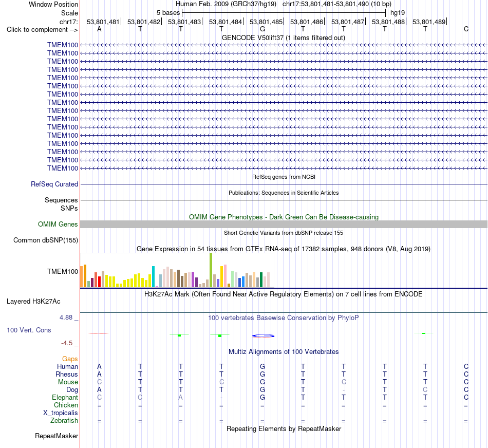
Task: Click the Human alignment row label
Action: tap(67, 366)
